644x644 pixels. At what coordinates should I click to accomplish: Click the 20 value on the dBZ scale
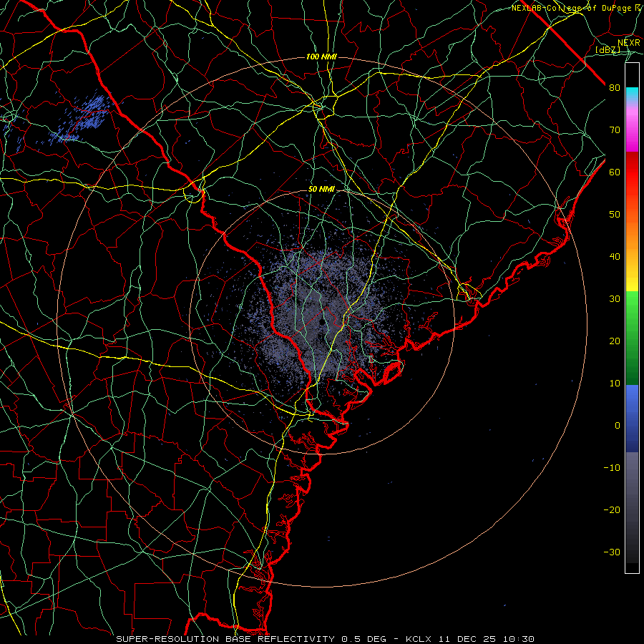pos(615,341)
